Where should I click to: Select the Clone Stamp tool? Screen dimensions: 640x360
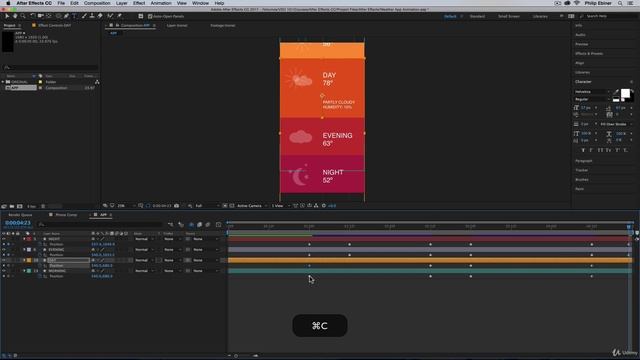point(92,16)
